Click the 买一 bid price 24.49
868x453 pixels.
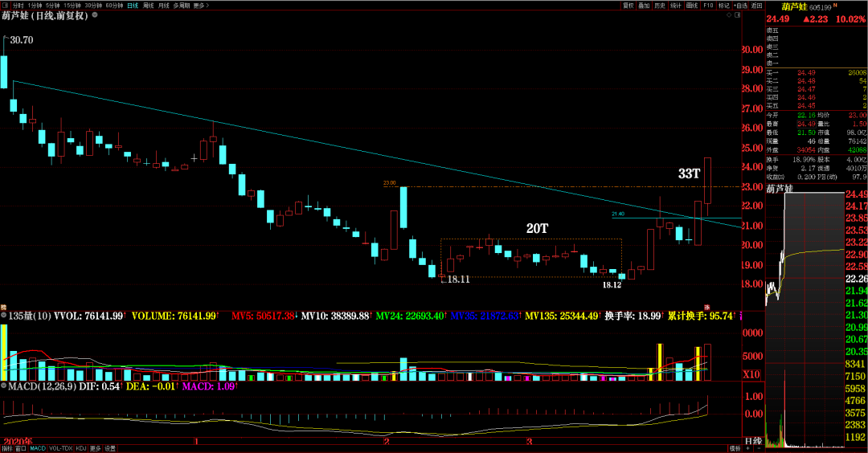tap(806, 72)
